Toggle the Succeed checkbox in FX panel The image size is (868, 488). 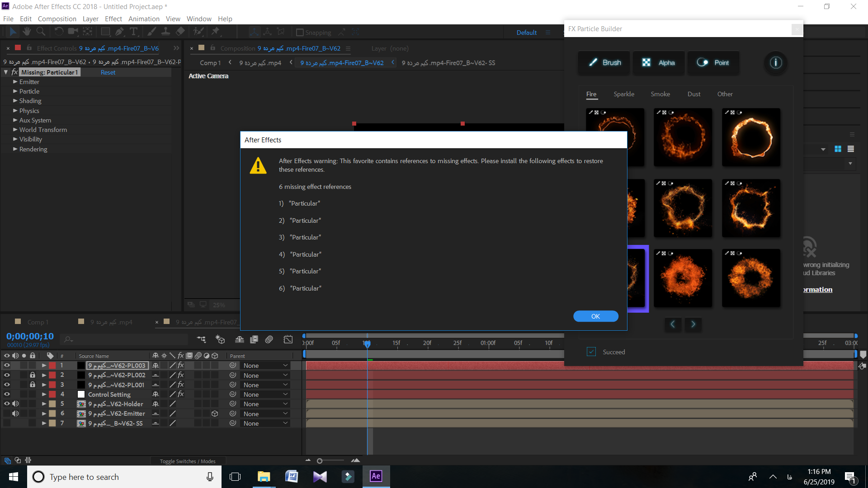point(591,352)
